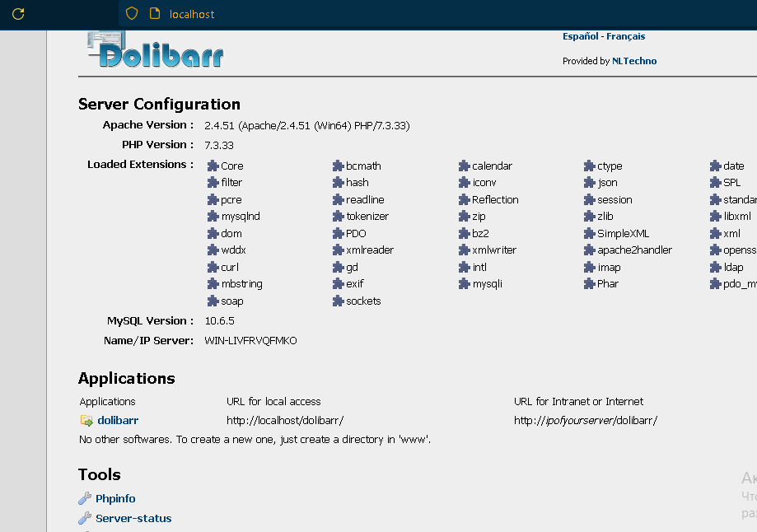Click the page info icon beside localhost

[155, 13]
